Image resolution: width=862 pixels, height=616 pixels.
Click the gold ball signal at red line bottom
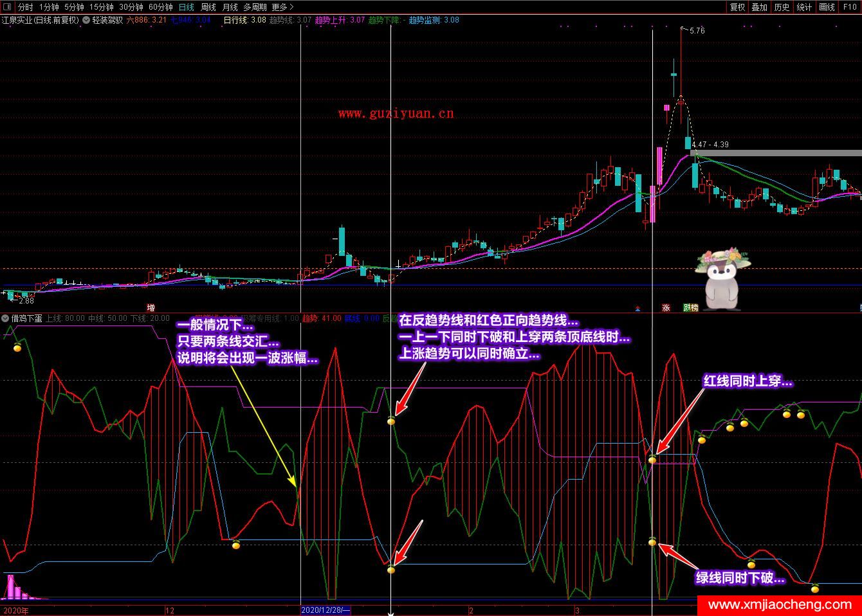pyautogui.click(x=391, y=570)
